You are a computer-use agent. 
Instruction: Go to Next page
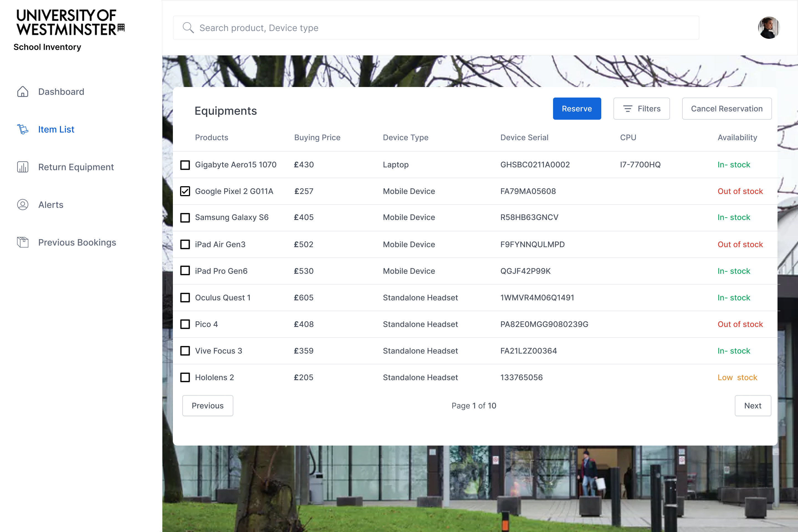[x=753, y=405]
